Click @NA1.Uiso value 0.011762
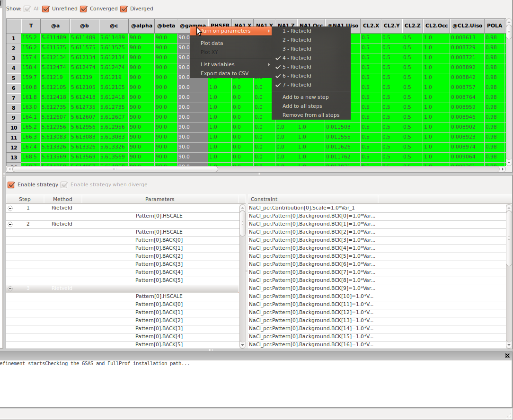Screen dimensions: 513x420 pyautogui.click(x=343, y=157)
